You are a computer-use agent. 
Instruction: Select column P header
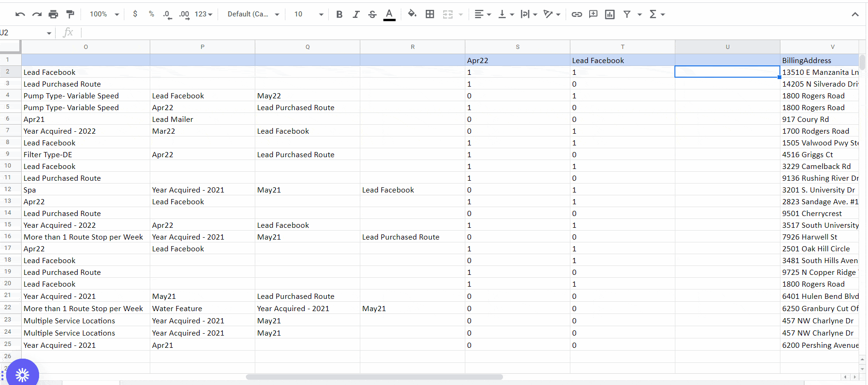(x=203, y=47)
